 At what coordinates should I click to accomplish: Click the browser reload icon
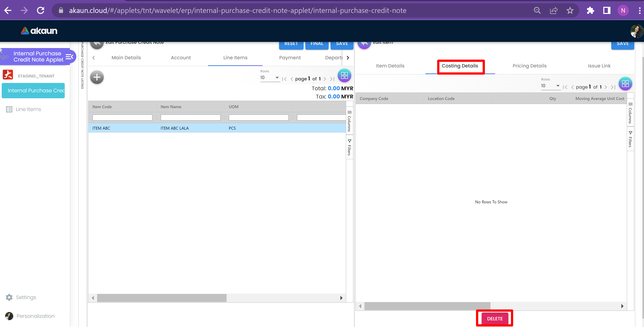click(x=41, y=11)
